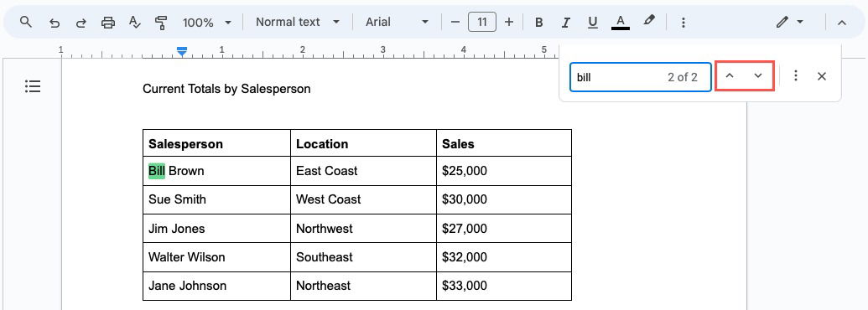Open the Normal text style dropdown
868x310 pixels.
(297, 22)
